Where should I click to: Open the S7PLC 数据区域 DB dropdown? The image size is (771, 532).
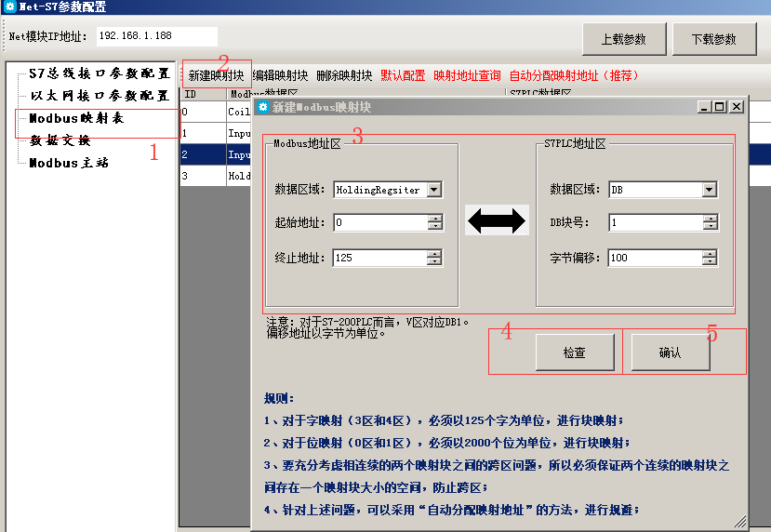click(x=710, y=190)
